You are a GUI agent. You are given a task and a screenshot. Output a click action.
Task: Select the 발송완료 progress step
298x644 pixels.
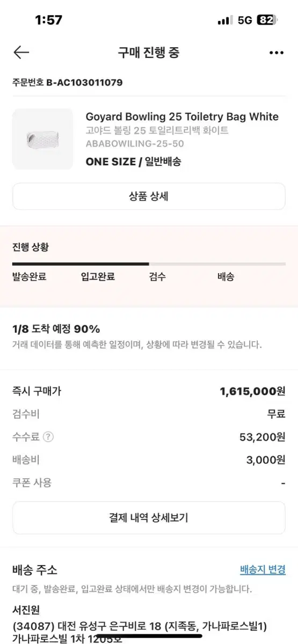(30, 277)
